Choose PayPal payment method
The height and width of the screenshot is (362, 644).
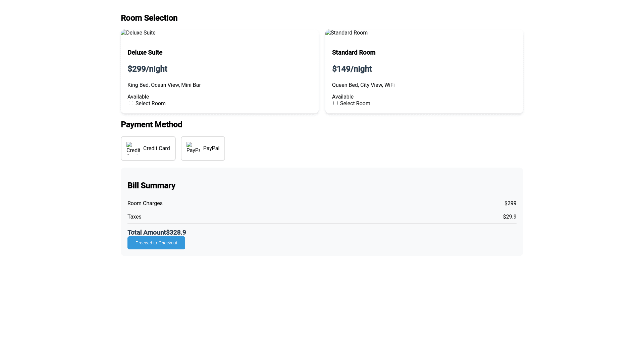point(203,148)
